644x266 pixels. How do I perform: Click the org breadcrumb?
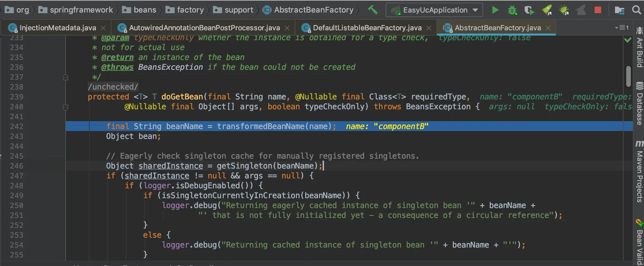pos(17,10)
